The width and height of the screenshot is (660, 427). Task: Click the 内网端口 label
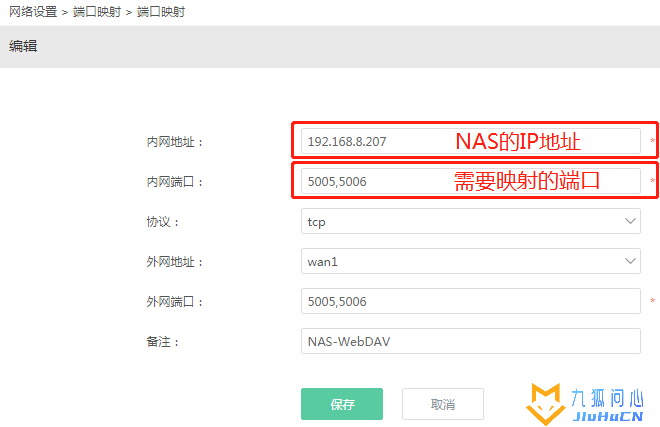pyautogui.click(x=175, y=182)
